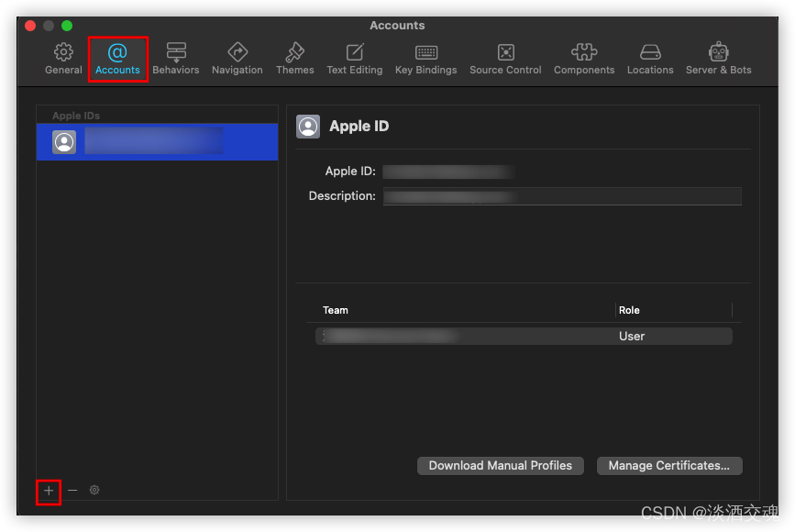
Task: Open the General preferences tab
Action: click(x=63, y=59)
